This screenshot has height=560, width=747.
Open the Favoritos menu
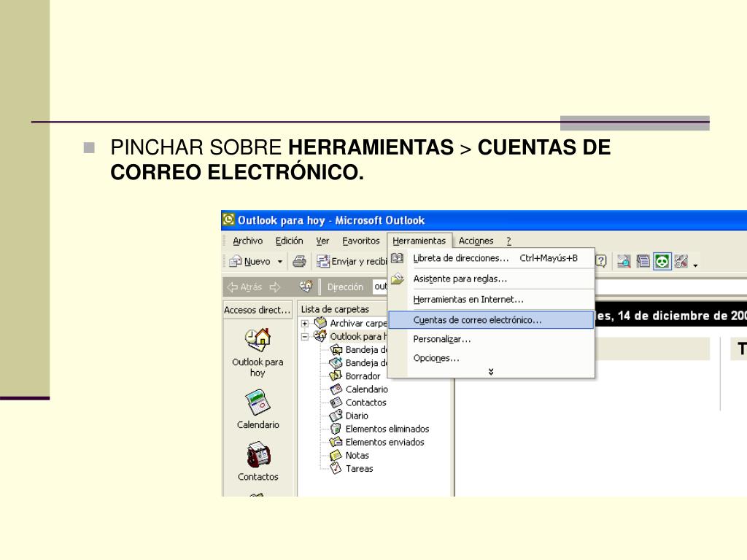click(360, 241)
